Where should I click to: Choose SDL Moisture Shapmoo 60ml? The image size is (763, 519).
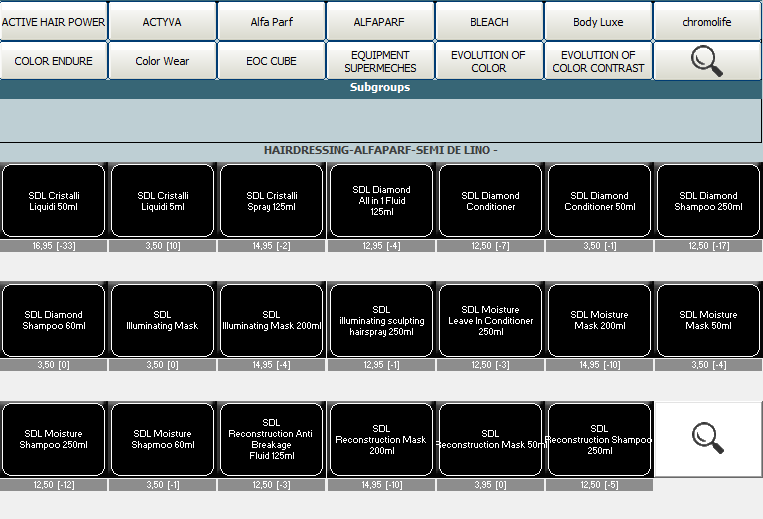pos(163,439)
